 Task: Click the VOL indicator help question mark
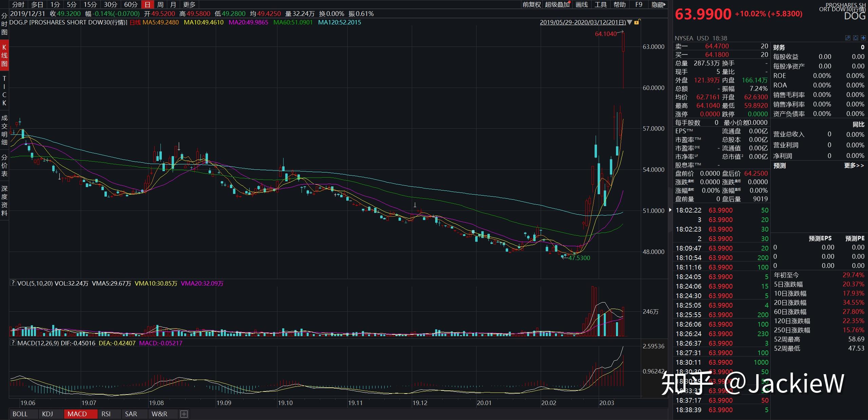pos(13,283)
